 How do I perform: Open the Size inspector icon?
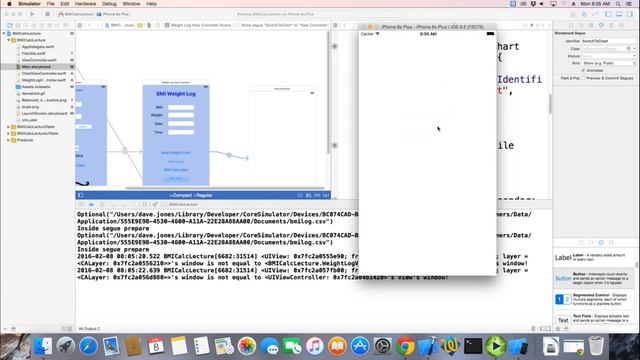tap(611, 25)
